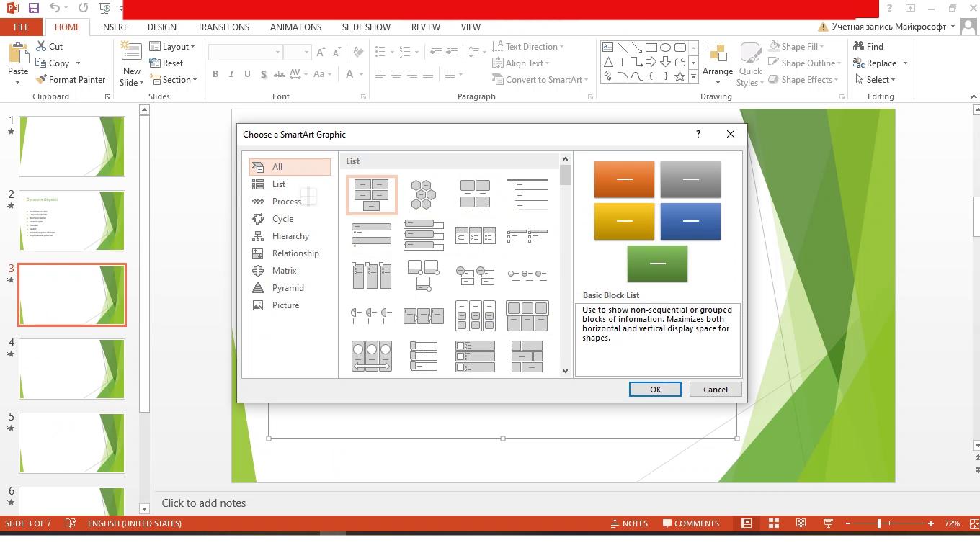Open the Transitions ribbon tab
980x553 pixels.
(x=223, y=27)
